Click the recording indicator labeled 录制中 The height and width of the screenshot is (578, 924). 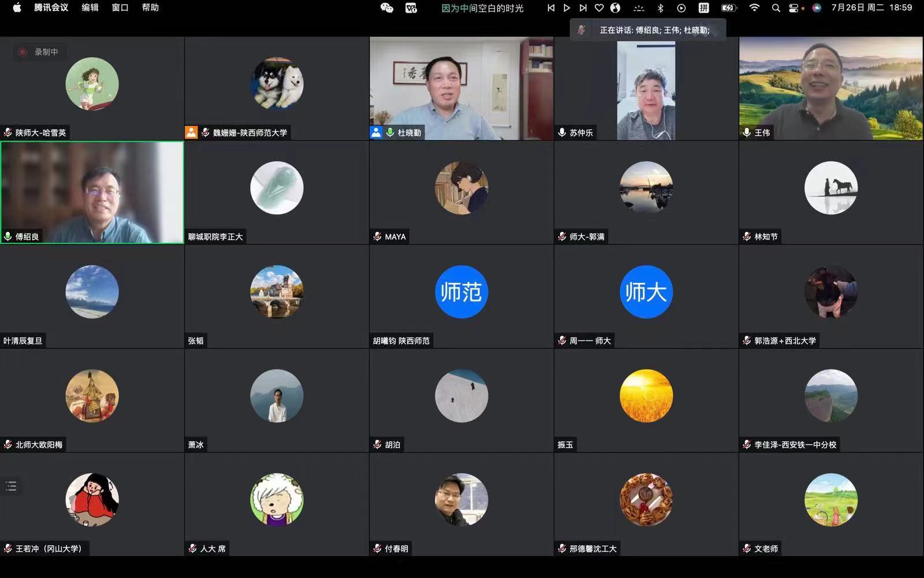coord(39,52)
